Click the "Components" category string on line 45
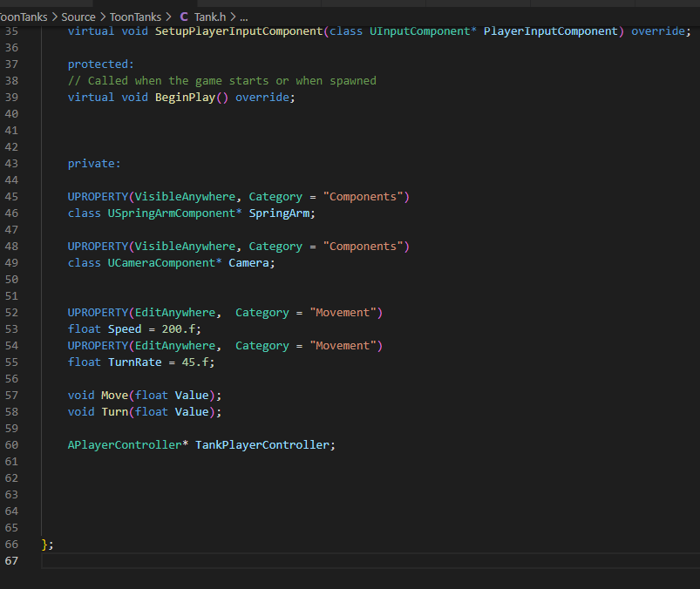Viewport: 700px width, 589px height. click(364, 196)
